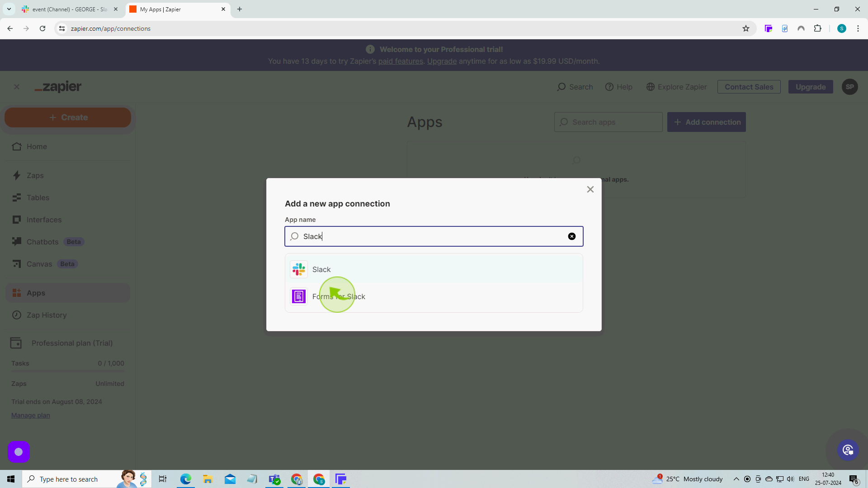The image size is (868, 488).
Task: Open Home in the sidebar
Action: [68, 146]
